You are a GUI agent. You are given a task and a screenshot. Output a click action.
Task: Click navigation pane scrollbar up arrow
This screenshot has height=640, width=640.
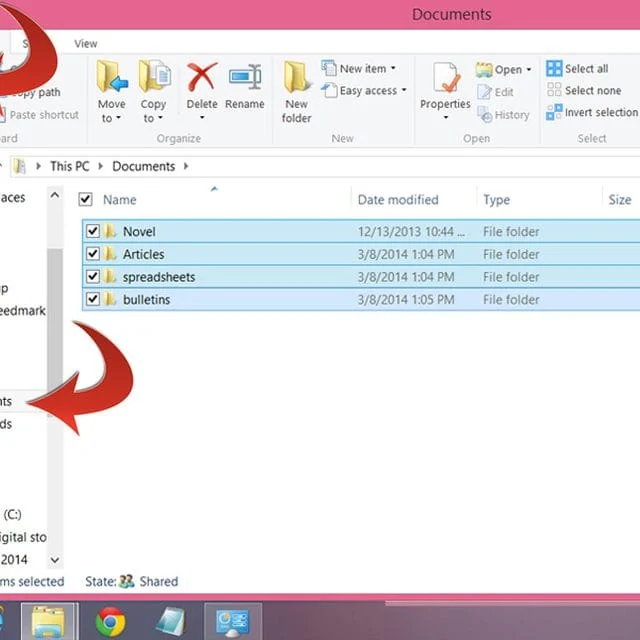55,196
